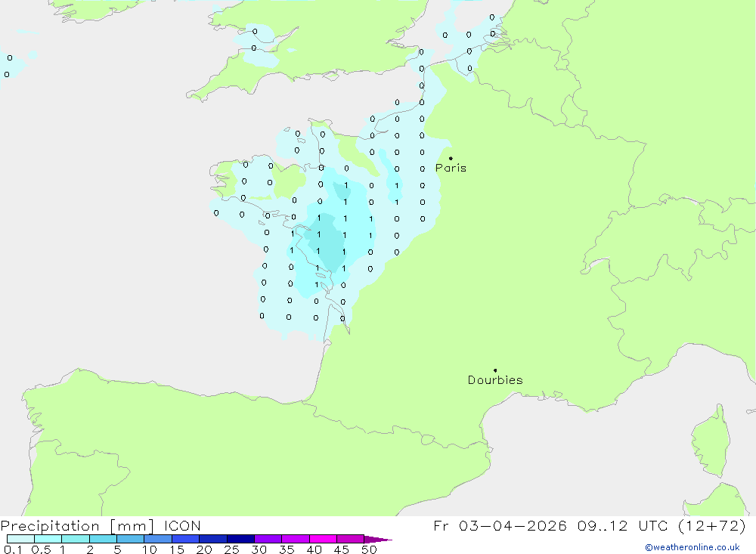
Task: Pick the 1–2 mm legend swatch
Action: tap(75, 539)
